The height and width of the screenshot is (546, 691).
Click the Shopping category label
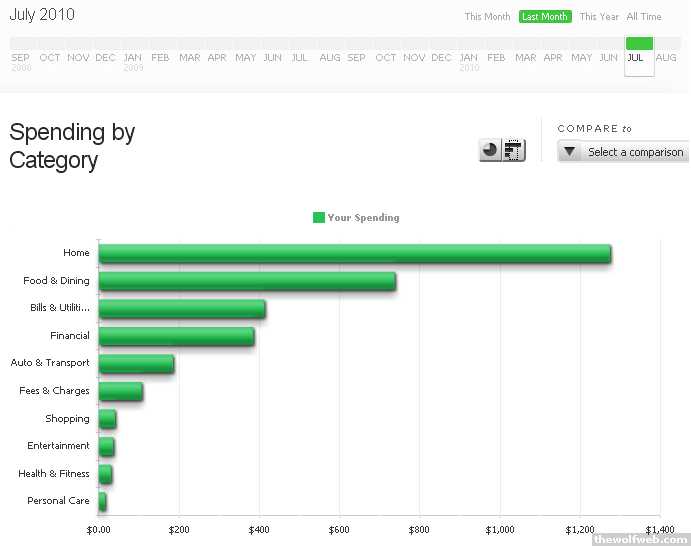tap(67, 419)
